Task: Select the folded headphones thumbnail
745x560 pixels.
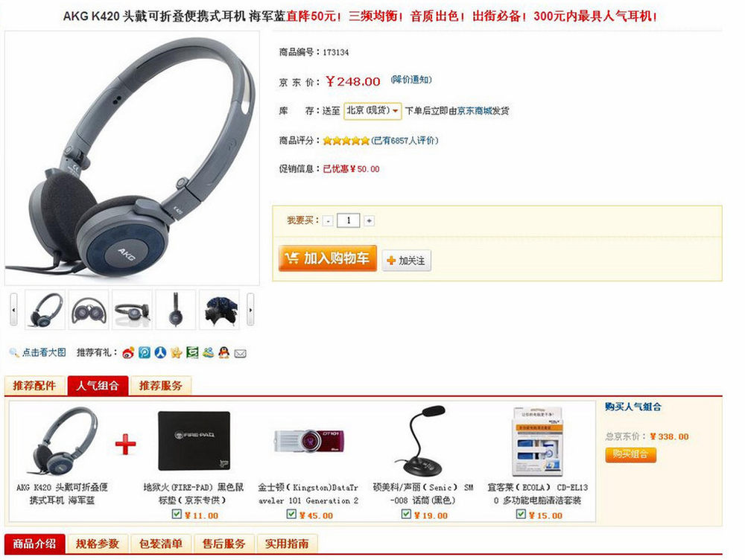Action: coord(89,310)
